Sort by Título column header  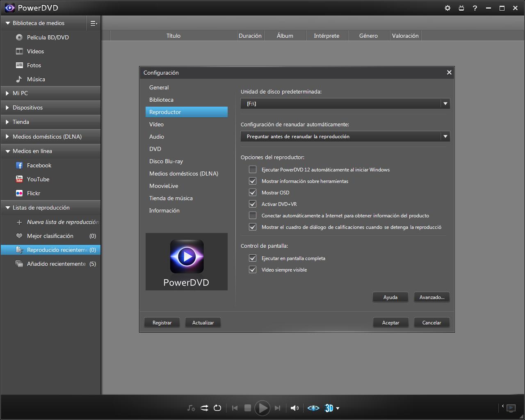point(173,36)
